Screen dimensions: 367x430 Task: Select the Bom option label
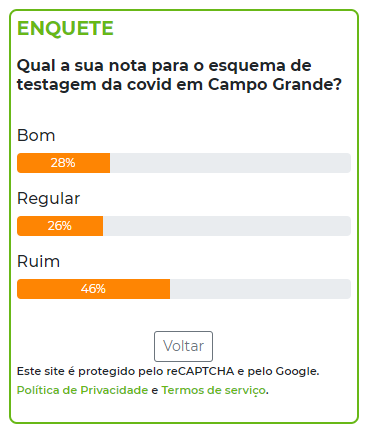(36, 135)
